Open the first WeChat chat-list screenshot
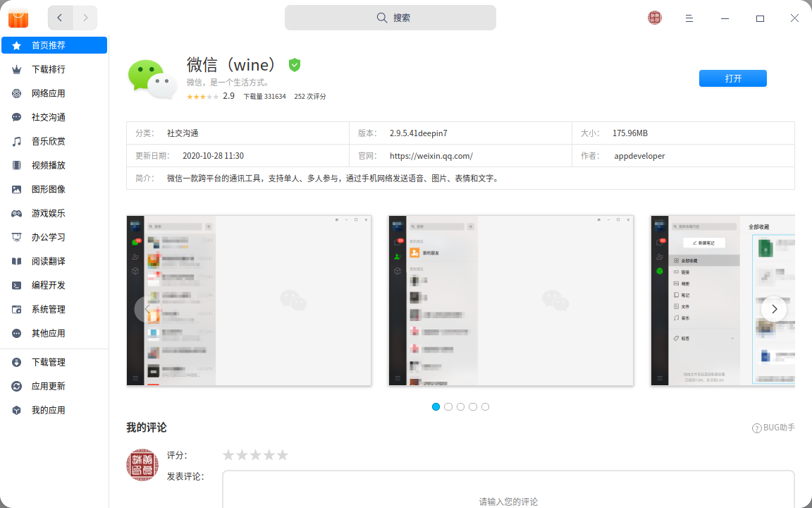The image size is (812, 508). point(249,301)
